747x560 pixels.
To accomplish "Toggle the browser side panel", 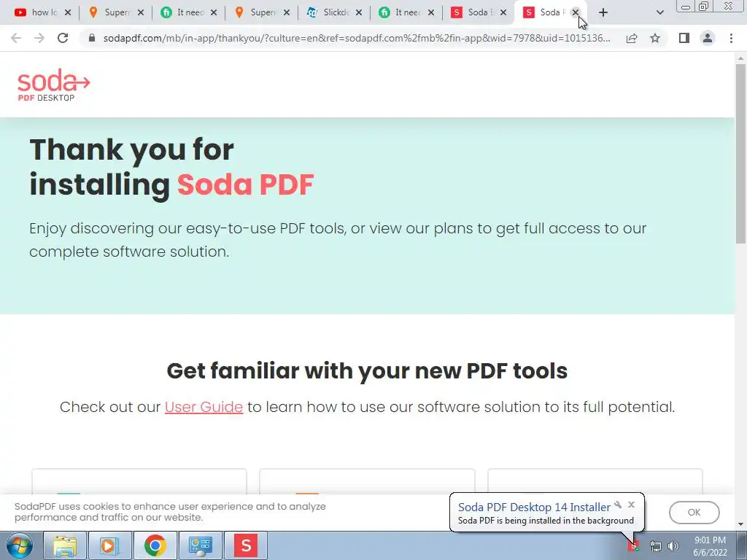I will [x=684, y=38].
